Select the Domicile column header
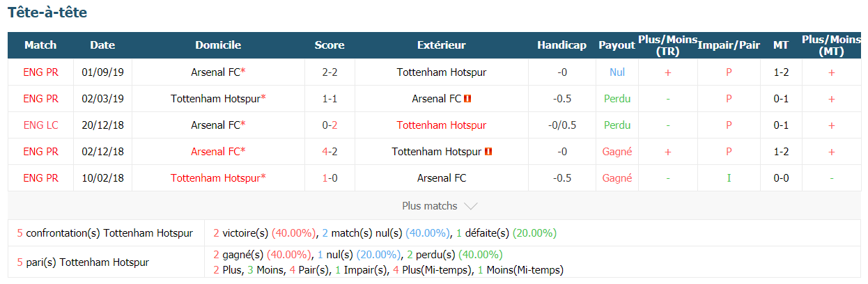The height and width of the screenshot is (284, 868). pyautogui.click(x=218, y=45)
